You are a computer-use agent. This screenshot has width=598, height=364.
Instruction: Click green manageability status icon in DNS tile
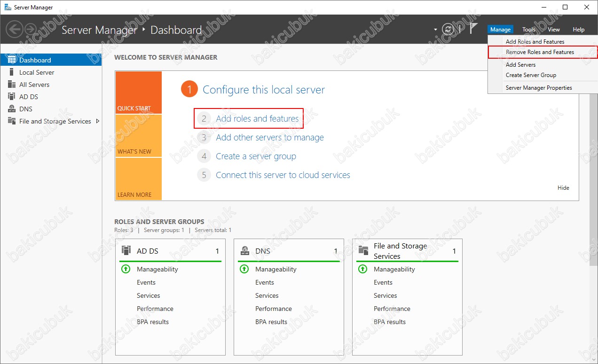point(244,269)
